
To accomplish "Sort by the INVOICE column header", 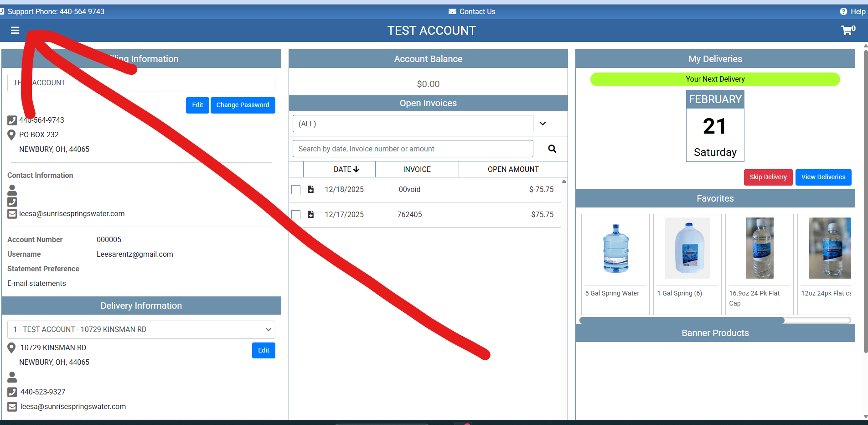I will (417, 169).
